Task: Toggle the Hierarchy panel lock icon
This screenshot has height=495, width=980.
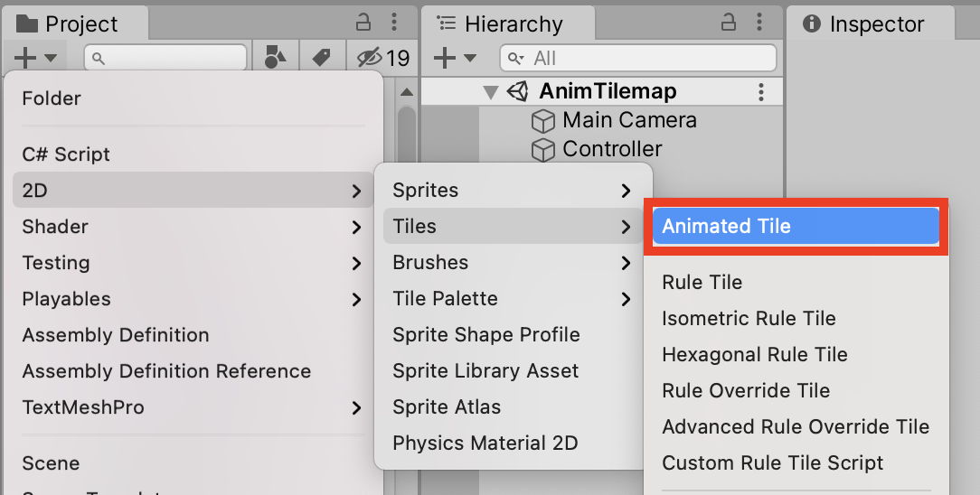Action: pos(728,23)
